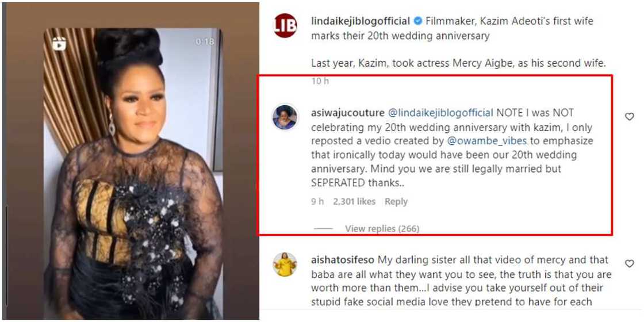Image resolution: width=644 pixels, height=322 pixels.
Task: Expand View replies (266)
Action: (382, 228)
